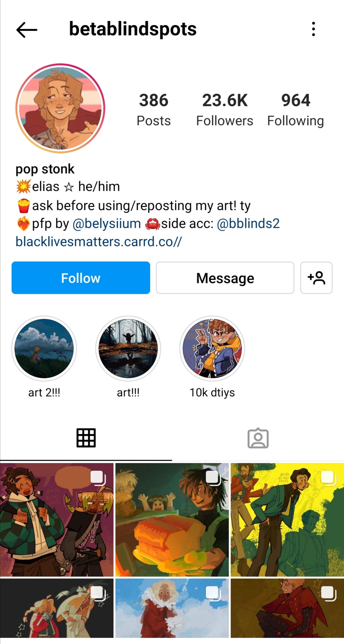
Task: Tap the Message button
Action: click(x=225, y=278)
